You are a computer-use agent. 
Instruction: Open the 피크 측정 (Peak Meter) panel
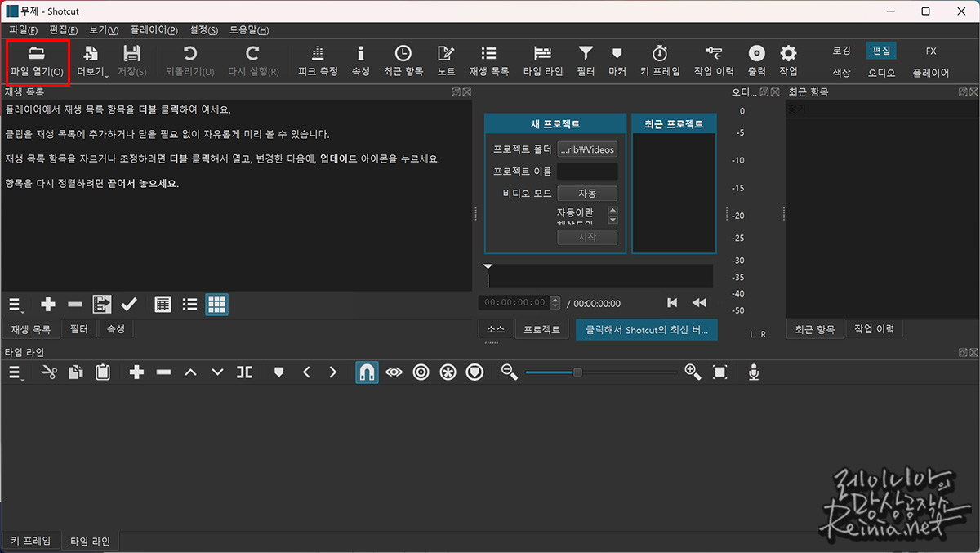317,61
